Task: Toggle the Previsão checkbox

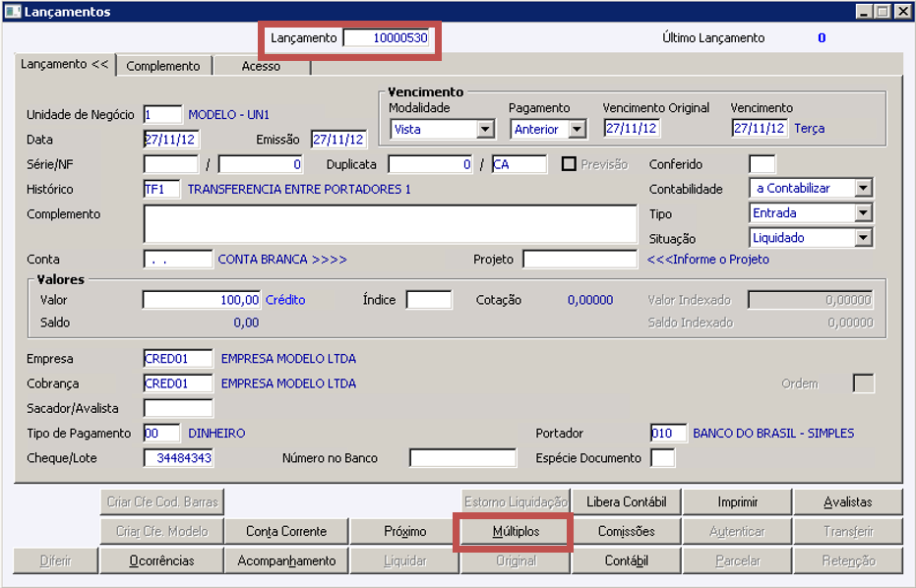Action: pos(569,164)
